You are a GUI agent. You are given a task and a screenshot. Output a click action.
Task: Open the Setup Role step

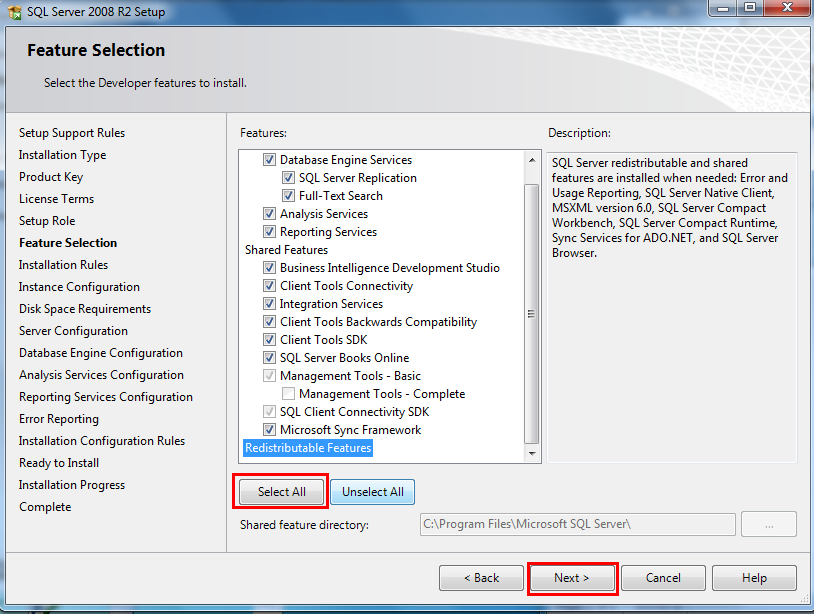pos(47,221)
